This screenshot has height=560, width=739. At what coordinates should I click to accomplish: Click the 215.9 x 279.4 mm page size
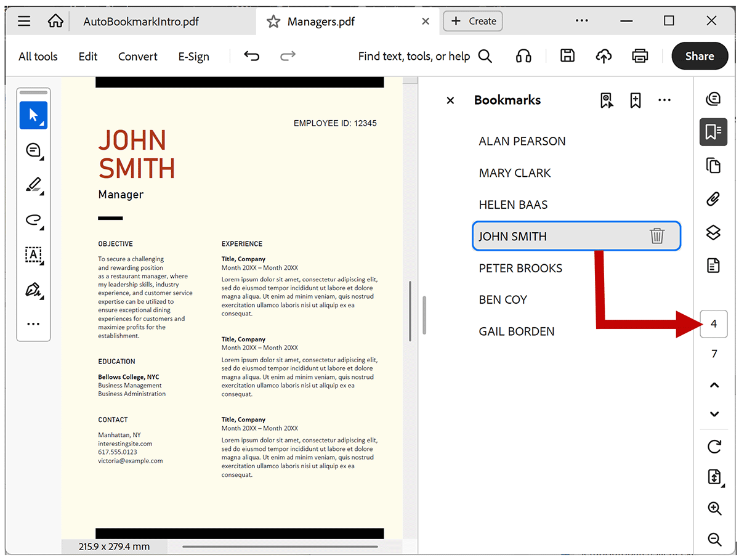click(x=114, y=546)
